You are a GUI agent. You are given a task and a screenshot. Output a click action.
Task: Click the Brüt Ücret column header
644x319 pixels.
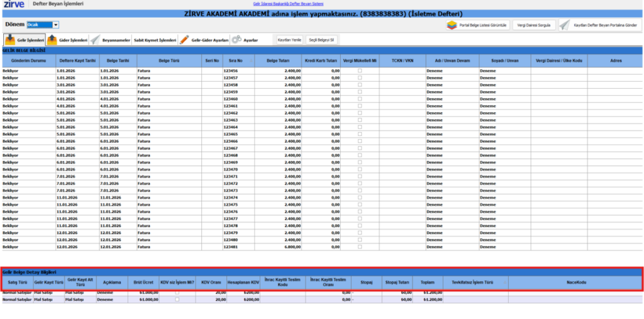point(143,283)
